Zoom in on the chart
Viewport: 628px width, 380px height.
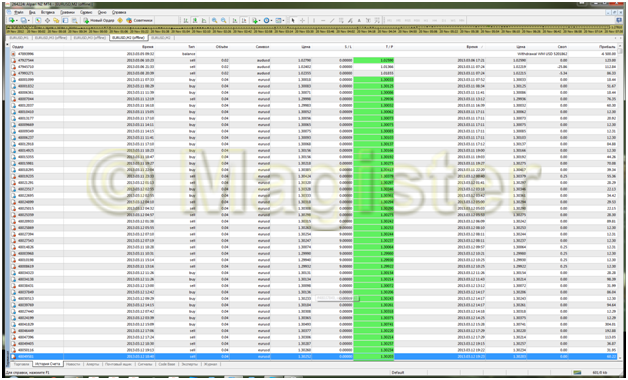coord(215,20)
